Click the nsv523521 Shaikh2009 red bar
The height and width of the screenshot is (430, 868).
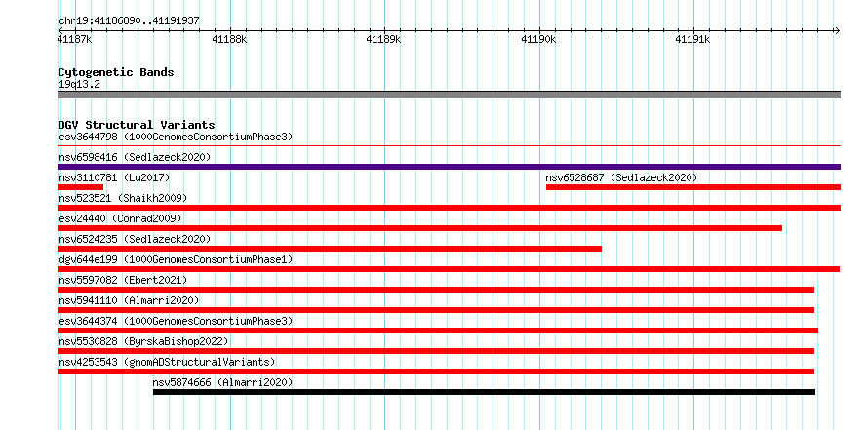pos(449,208)
